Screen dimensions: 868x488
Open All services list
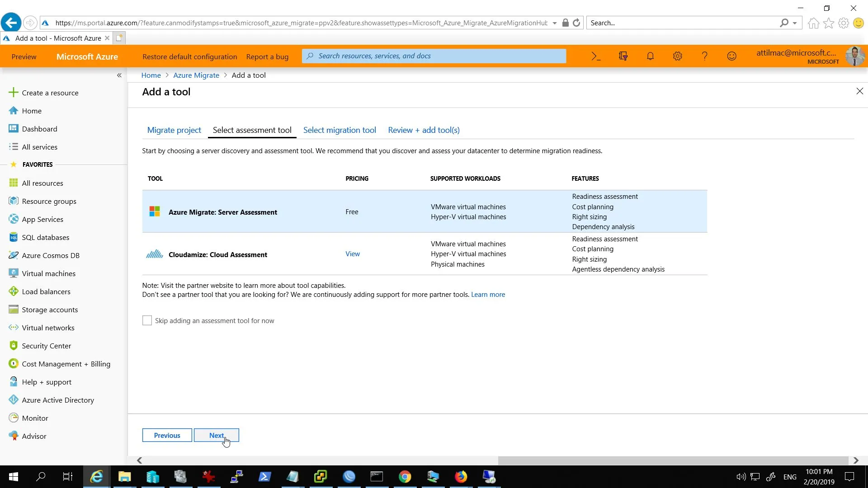(x=39, y=147)
